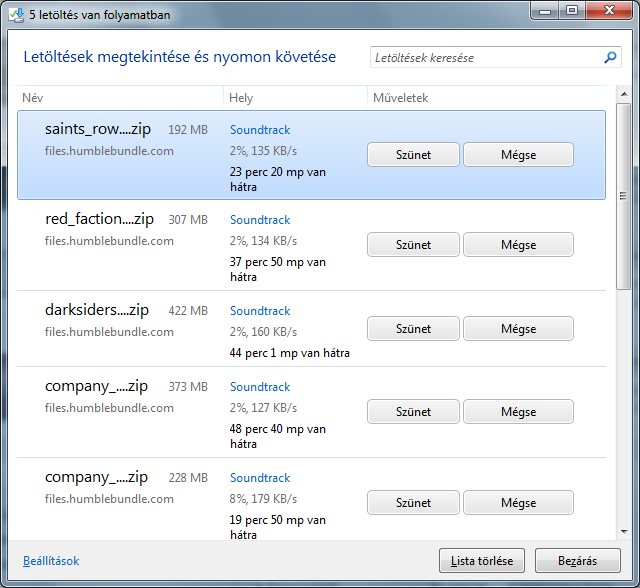The image size is (640, 588).
Task: Click the scrollbar down arrow
Action: 624,532
